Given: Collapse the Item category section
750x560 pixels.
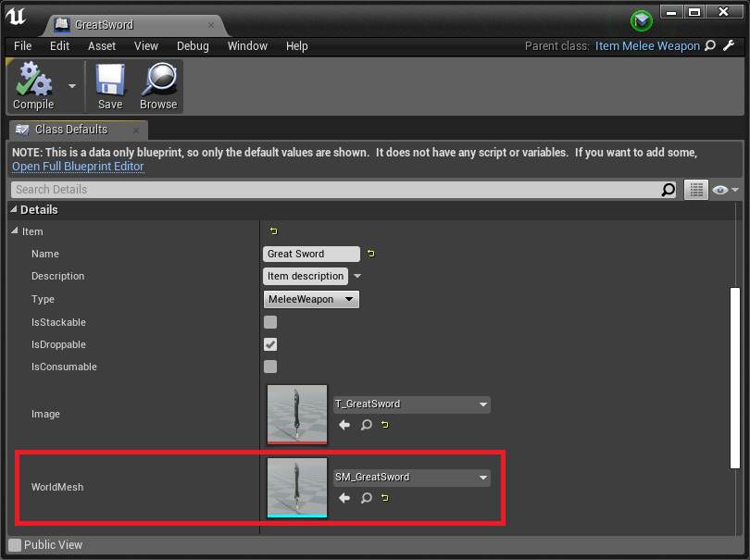Looking at the screenshot, I should tap(14, 231).
